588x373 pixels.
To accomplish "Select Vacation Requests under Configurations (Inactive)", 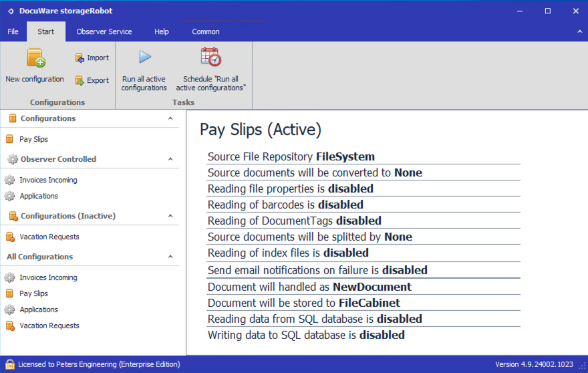I will pos(49,237).
